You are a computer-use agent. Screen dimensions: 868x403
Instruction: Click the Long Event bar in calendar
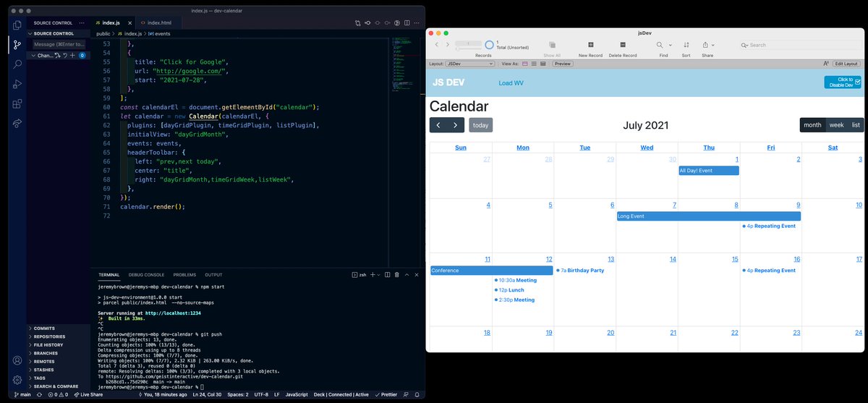(708, 216)
